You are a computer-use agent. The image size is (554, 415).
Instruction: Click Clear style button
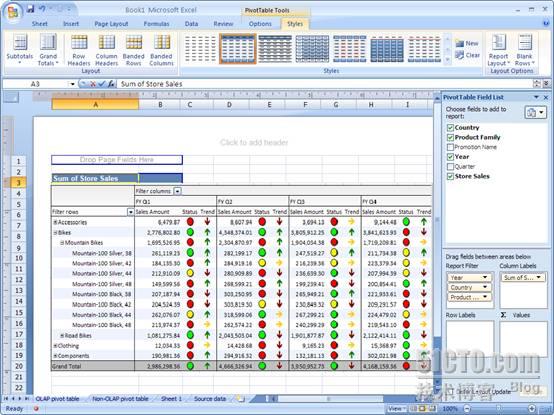point(467,55)
